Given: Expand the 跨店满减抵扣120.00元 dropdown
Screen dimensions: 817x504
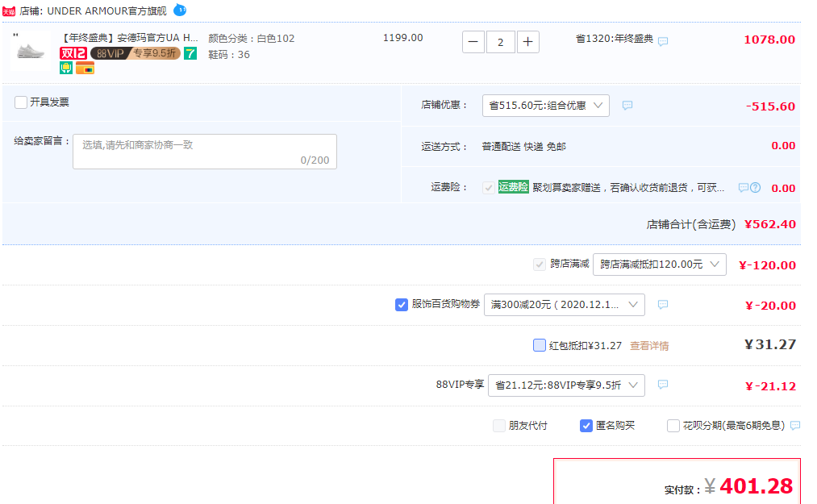Looking at the screenshot, I should [x=660, y=264].
